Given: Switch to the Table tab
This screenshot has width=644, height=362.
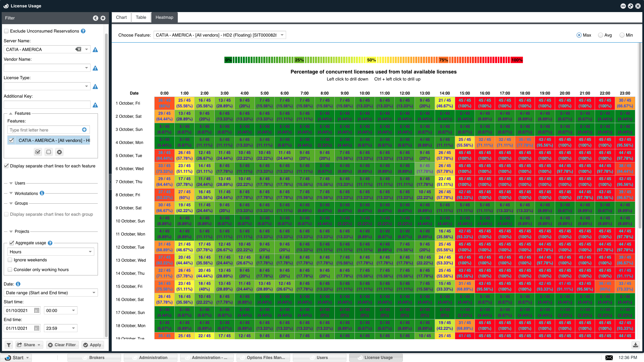Looking at the screenshot, I should [x=141, y=17].
